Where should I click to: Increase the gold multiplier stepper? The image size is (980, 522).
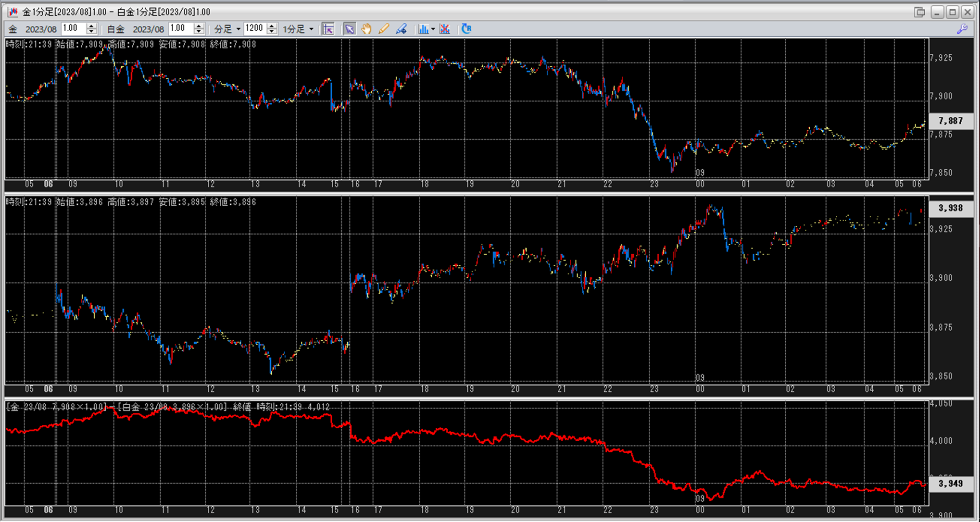point(91,26)
